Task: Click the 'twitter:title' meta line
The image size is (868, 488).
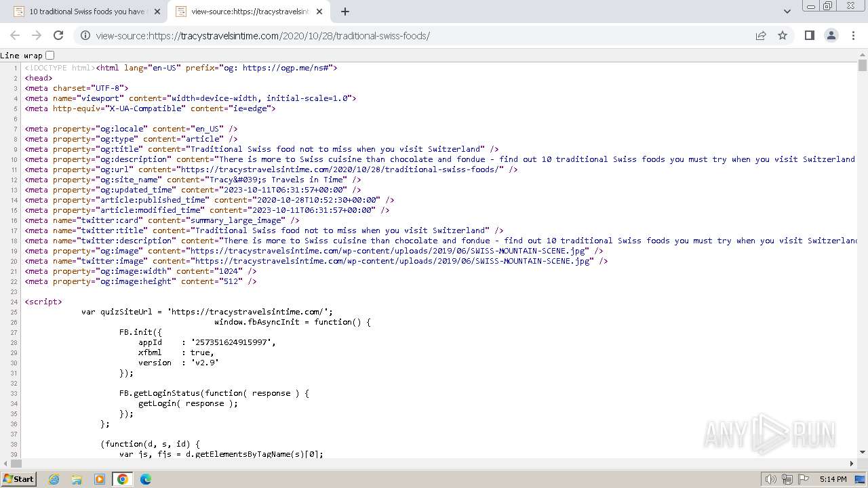Action: pos(264,230)
